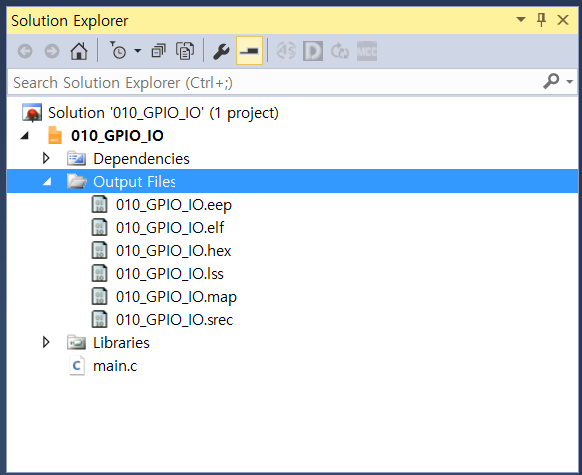Select the Output Files folder label
Viewport: 582px width, 475px height.
pyautogui.click(x=134, y=182)
